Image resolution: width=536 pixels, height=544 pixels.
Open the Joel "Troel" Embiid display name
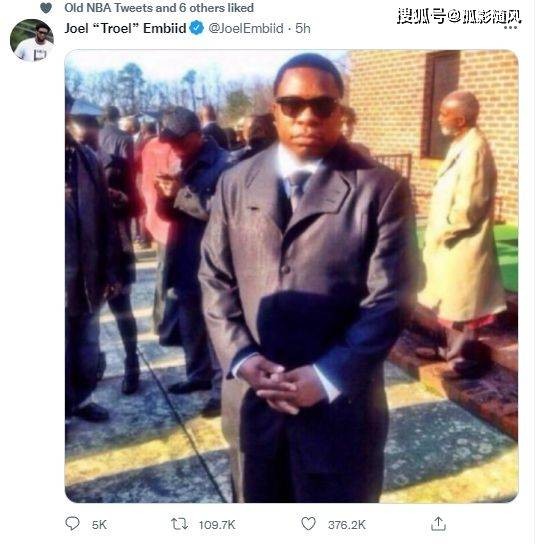pos(125,28)
